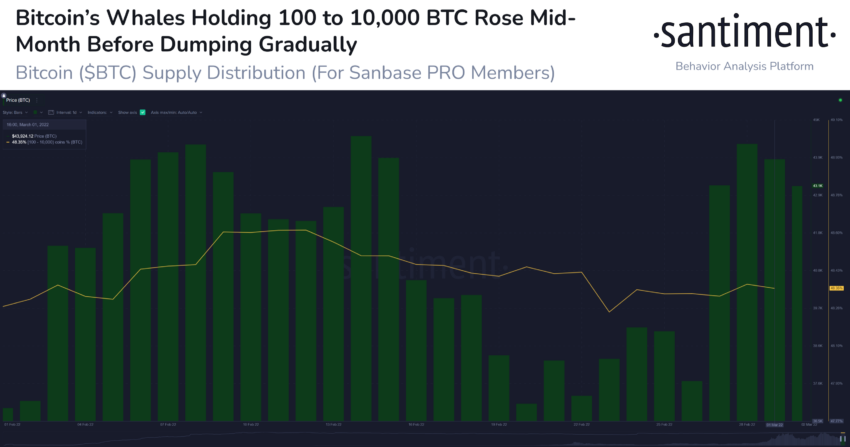850x447 pixels.
Task: Expand the Style: Bars dropdown
Action: 16,113
